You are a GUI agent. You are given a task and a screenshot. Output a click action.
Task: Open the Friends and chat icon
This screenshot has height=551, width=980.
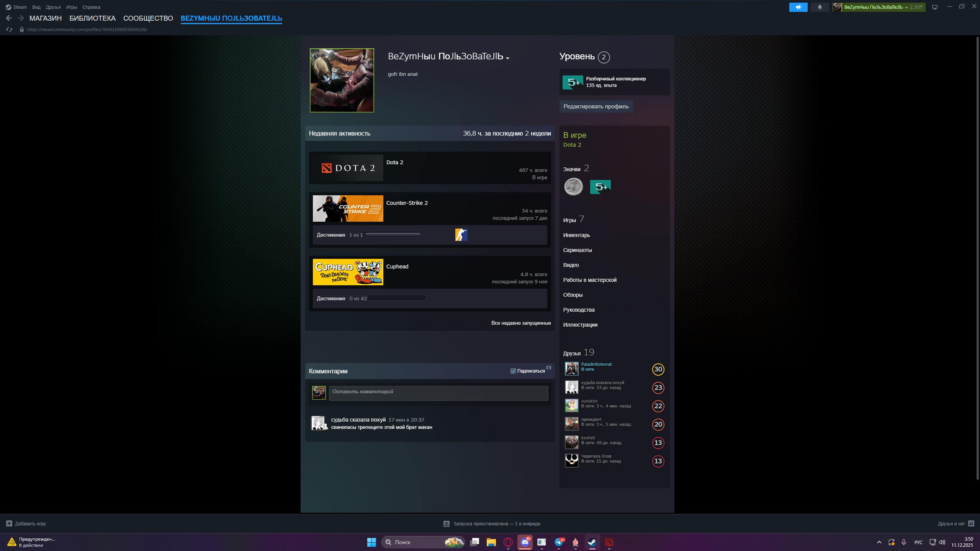click(971, 523)
